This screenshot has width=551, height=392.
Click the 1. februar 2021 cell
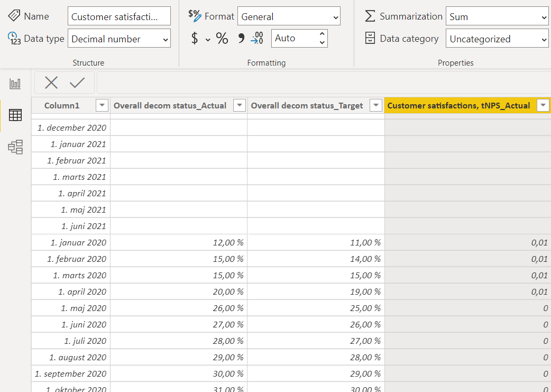point(71,160)
